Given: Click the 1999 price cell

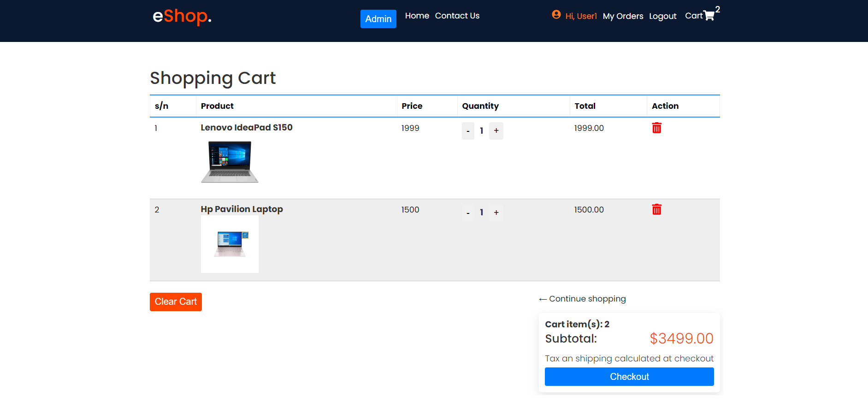Looking at the screenshot, I should 410,128.
